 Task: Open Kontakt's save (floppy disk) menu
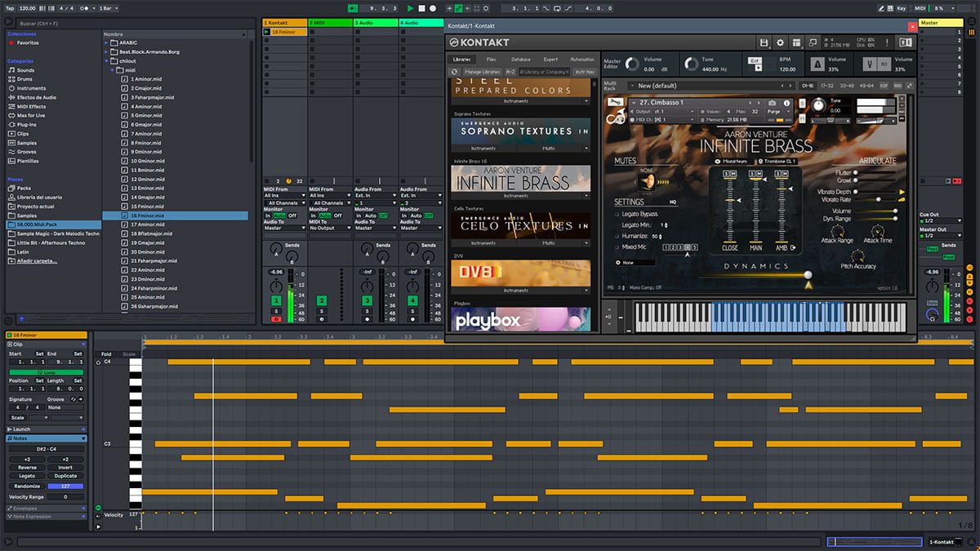click(764, 42)
